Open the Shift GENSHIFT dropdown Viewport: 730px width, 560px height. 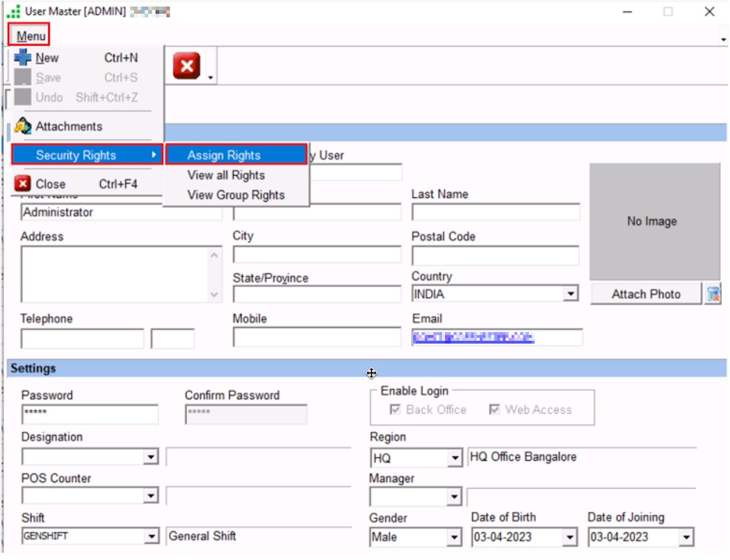click(x=151, y=536)
